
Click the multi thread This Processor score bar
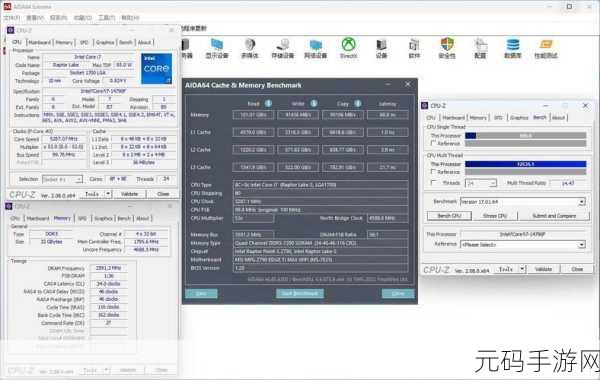pyautogui.click(x=525, y=164)
